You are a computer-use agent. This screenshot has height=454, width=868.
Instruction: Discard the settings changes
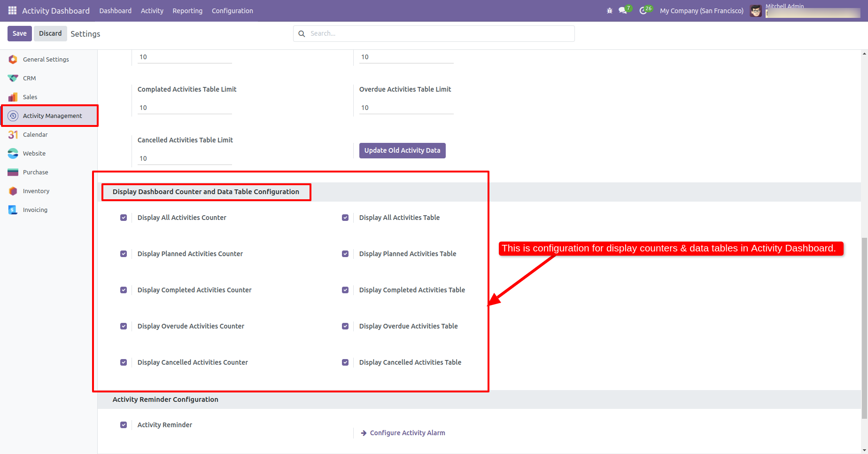click(x=50, y=33)
